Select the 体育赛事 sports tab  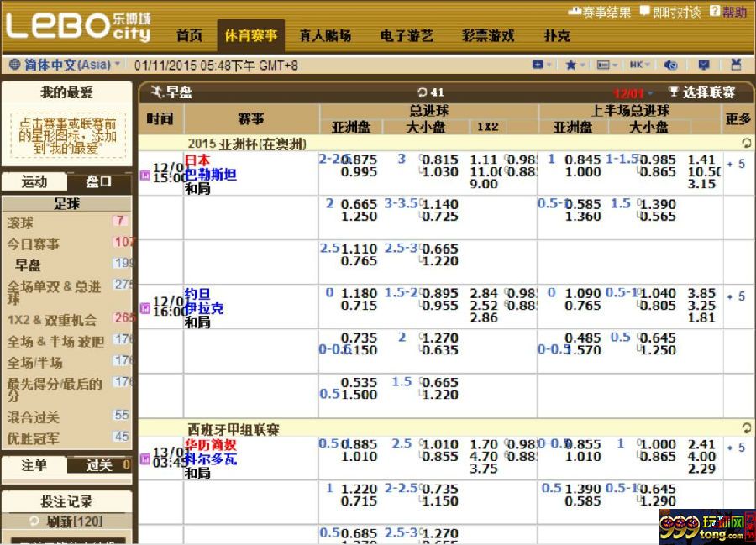250,35
